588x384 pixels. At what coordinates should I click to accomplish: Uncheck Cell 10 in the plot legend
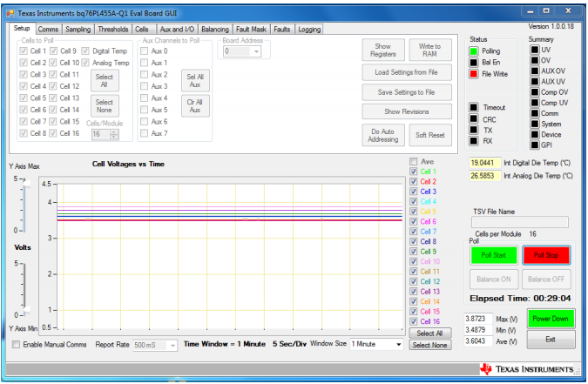point(413,261)
